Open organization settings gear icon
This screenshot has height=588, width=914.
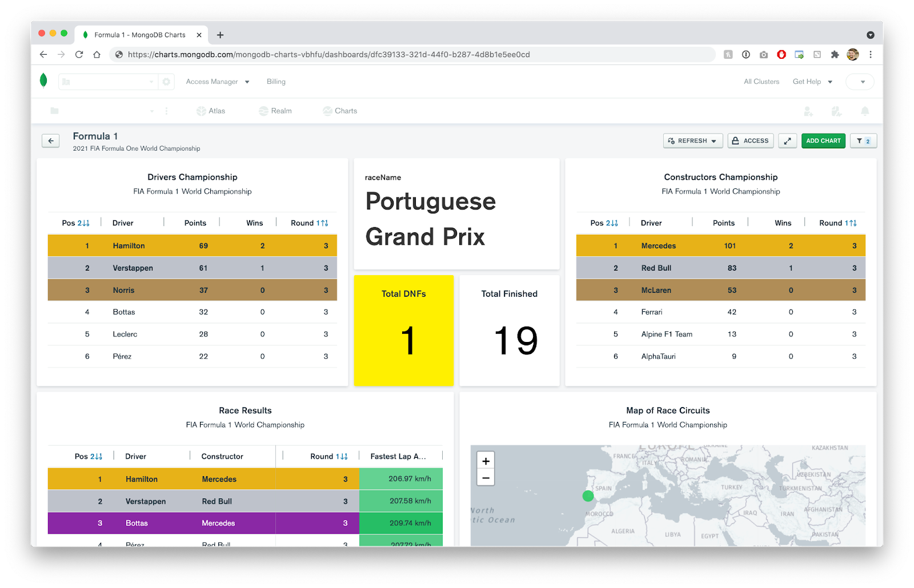166,82
